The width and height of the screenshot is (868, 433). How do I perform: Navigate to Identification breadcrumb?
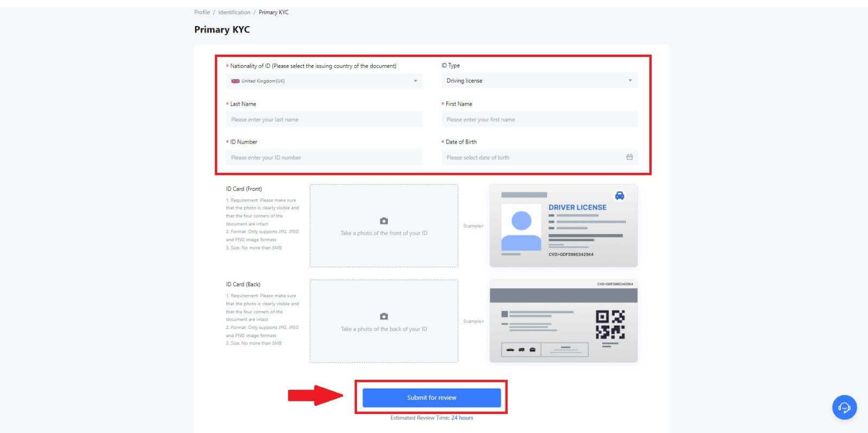click(x=234, y=12)
